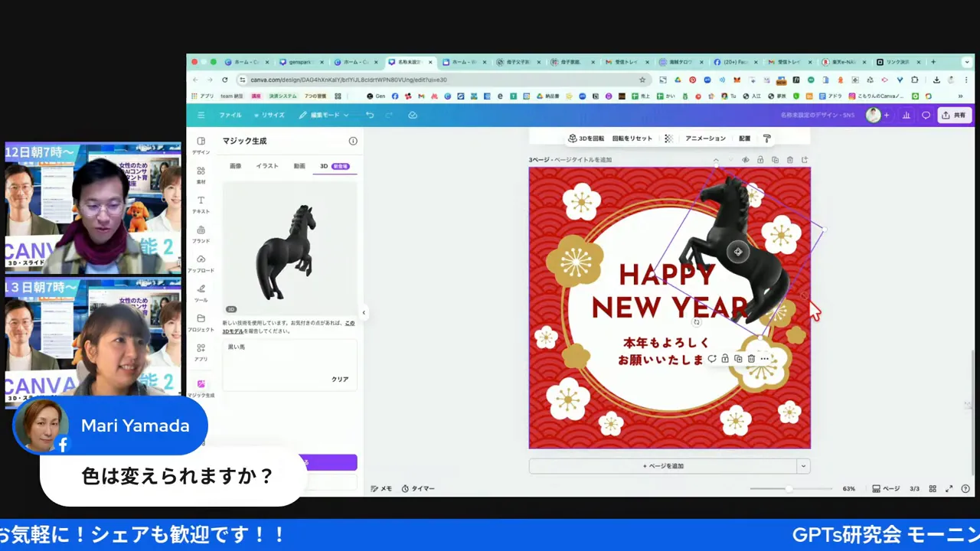Expand the ページを追加 dropdown chevron
The height and width of the screenshot is (551, 980).
[x=803, y=465]
